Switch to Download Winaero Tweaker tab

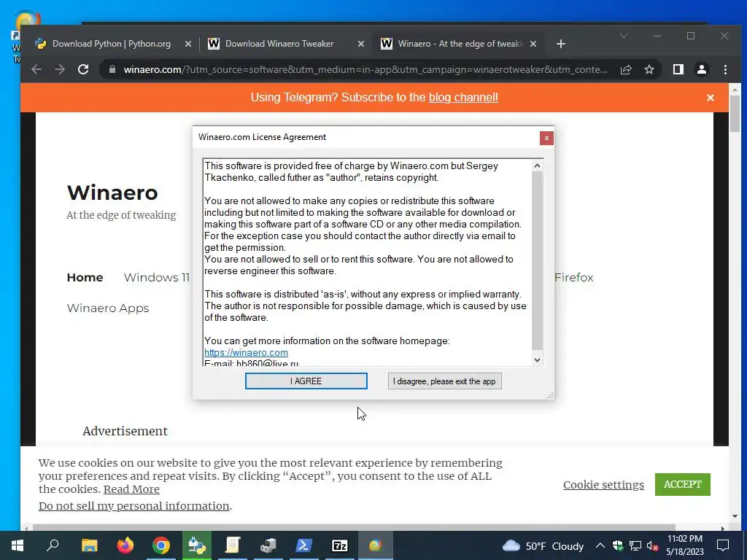coord(279,44)
